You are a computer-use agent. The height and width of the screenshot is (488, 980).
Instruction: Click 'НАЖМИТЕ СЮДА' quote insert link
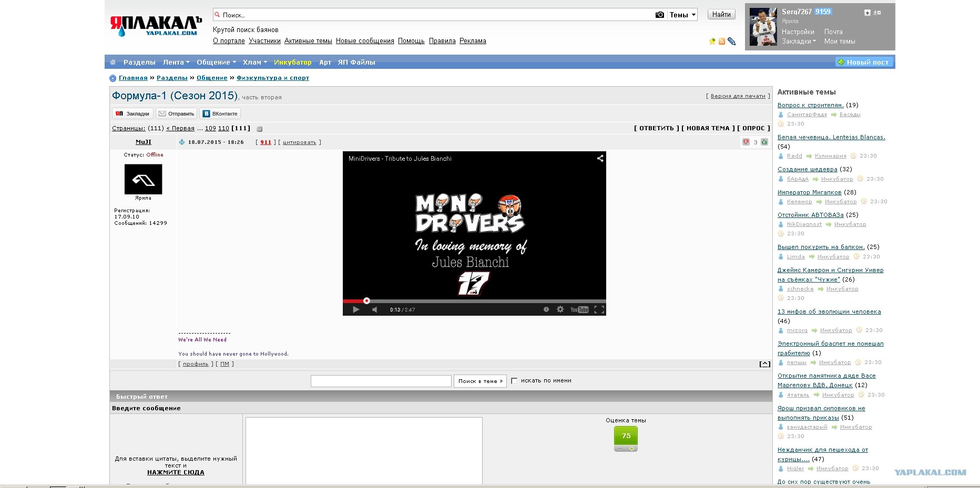coord(176,472)
